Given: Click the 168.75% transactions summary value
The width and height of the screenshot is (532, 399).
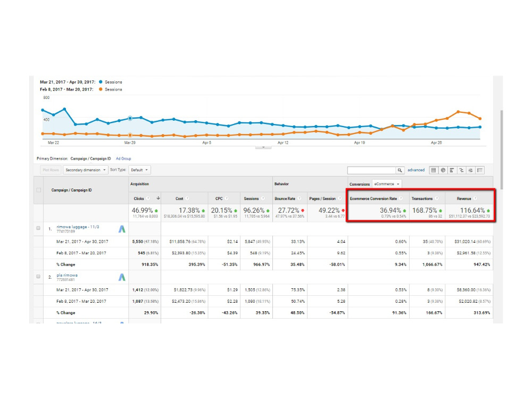Looking at the screenshot, I should (425, 210).
